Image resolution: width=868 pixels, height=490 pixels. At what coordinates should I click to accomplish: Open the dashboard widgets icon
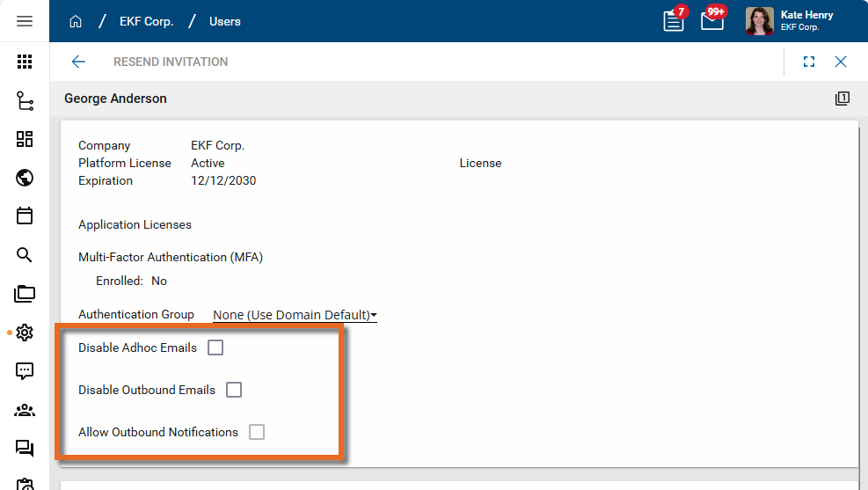(25, 139)
